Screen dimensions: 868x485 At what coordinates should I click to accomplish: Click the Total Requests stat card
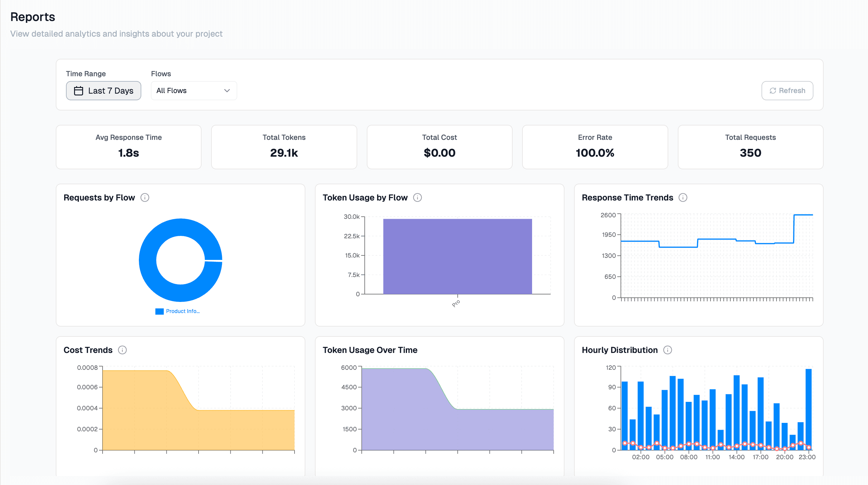[750, 147]
